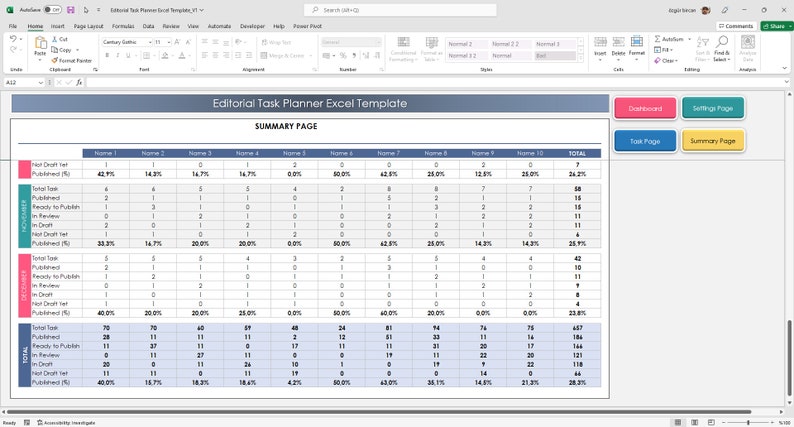794x427 pixels.
Task: Click Accessibility: Investigate in status bar
Action: (x=66, y=422)
